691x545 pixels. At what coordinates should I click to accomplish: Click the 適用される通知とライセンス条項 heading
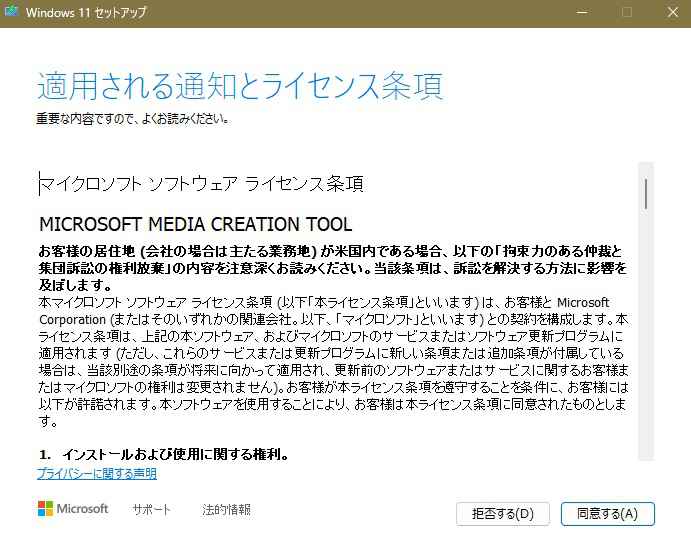(240, 86)
